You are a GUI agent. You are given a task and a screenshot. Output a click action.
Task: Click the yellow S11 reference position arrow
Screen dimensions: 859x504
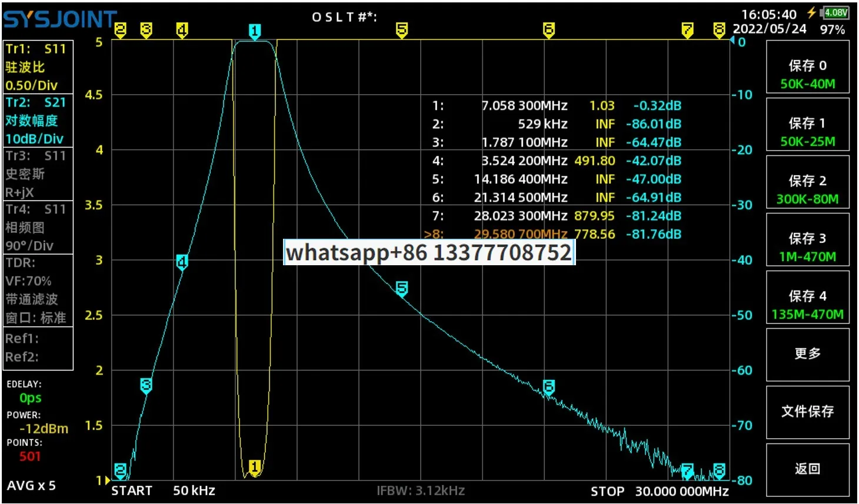point(106,480)
